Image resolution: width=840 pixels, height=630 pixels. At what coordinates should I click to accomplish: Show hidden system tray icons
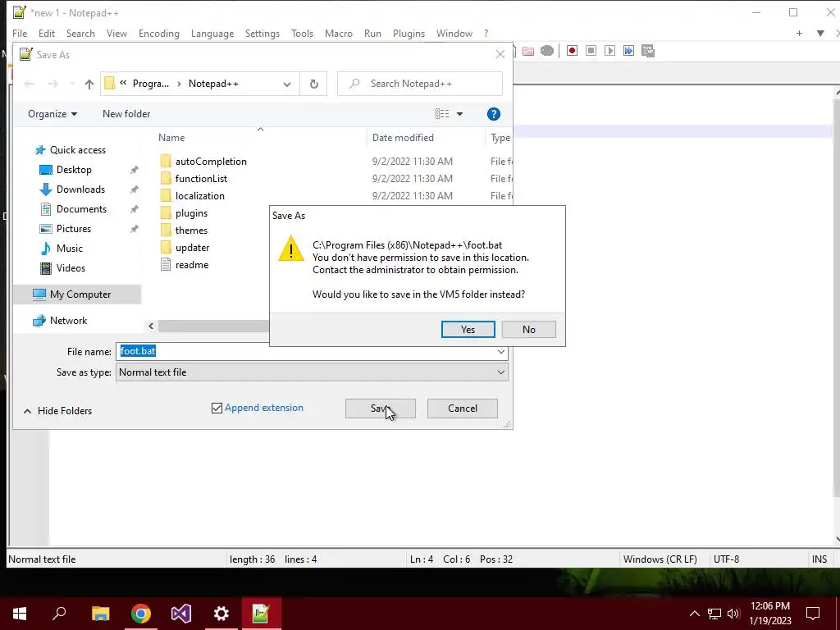pyautogui.click(x=694, y=614)
